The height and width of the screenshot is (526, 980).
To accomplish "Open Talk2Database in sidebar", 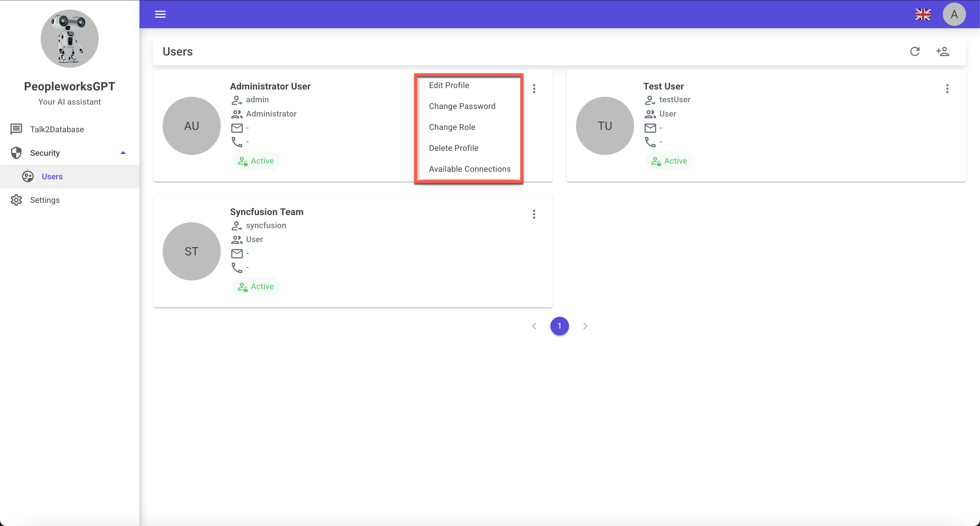I will coord(70,129).
